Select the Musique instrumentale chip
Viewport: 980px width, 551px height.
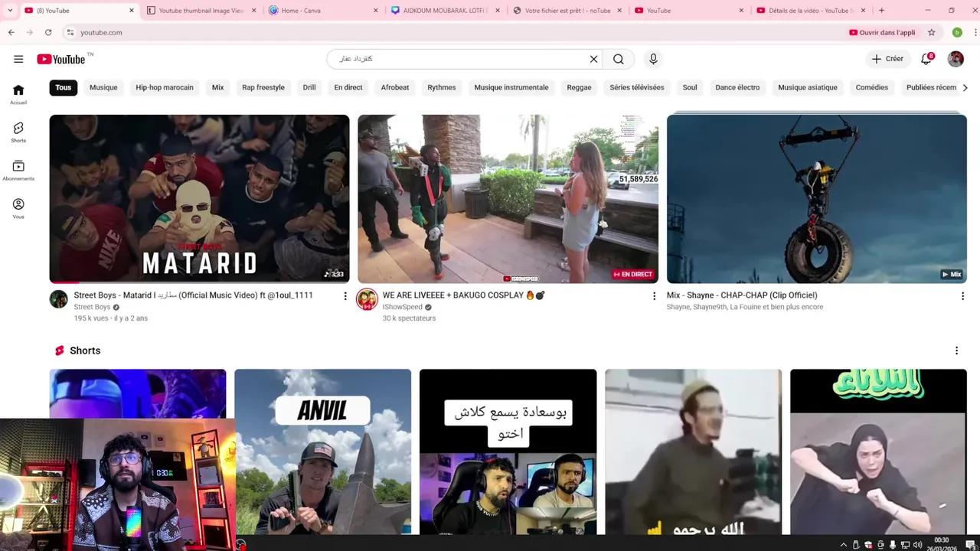(511, 87)
